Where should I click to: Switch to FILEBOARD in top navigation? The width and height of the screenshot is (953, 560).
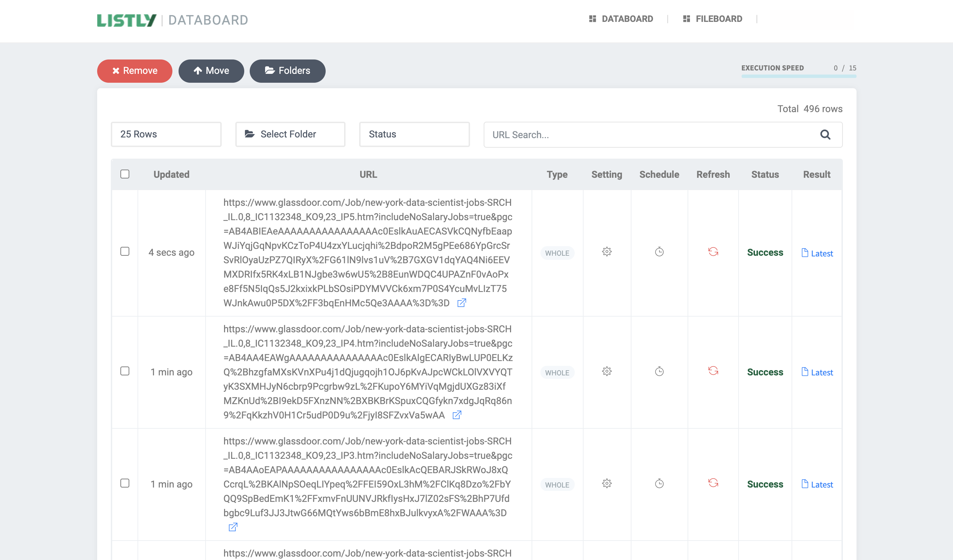tap(713, 19)
